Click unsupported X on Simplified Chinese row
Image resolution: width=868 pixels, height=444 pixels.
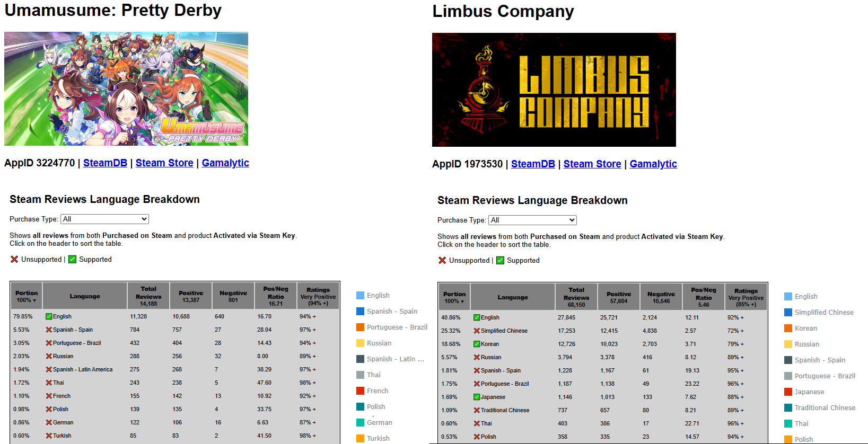click(477, 331)
